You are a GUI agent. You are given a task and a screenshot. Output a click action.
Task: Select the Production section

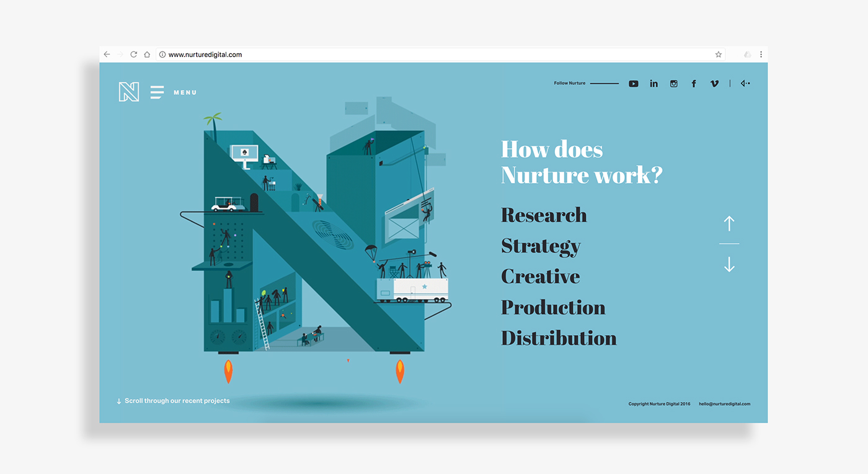(x=553, y=307)
